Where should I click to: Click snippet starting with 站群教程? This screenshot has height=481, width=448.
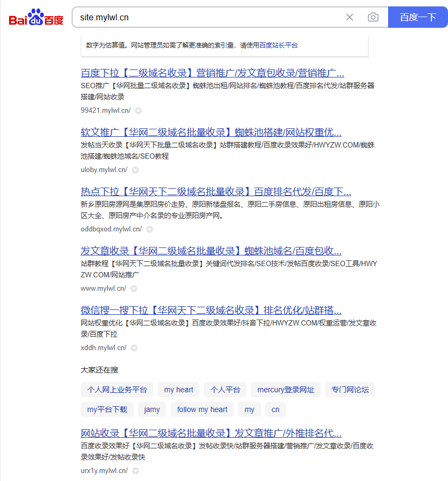229,269
